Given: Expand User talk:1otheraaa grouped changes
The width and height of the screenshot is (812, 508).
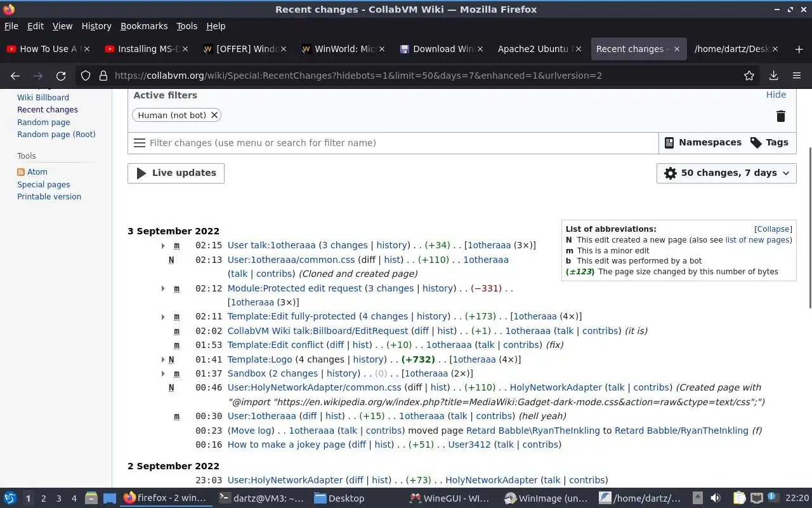Looking at the screenshot, I should pos(163,246).
